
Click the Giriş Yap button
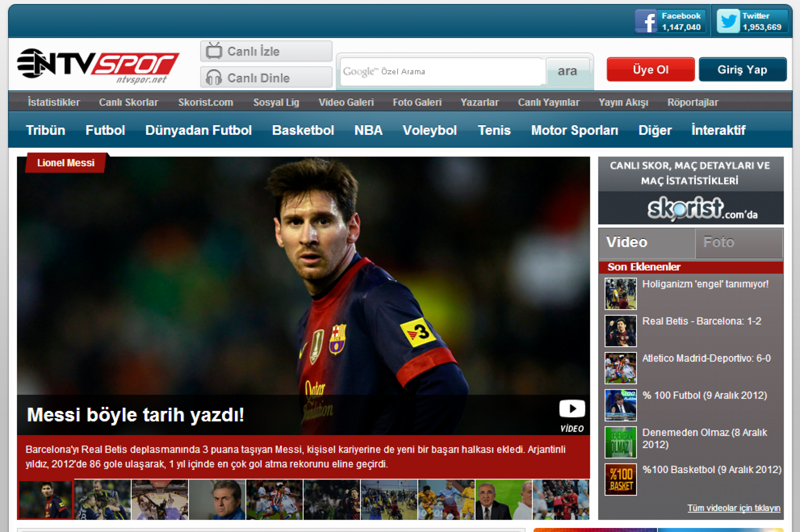coord(742,70)
